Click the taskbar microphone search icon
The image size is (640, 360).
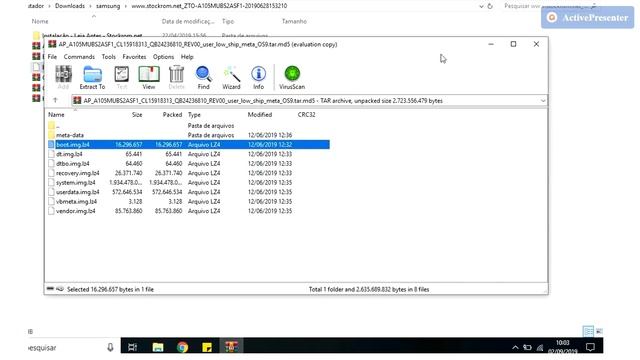[110, 348]
